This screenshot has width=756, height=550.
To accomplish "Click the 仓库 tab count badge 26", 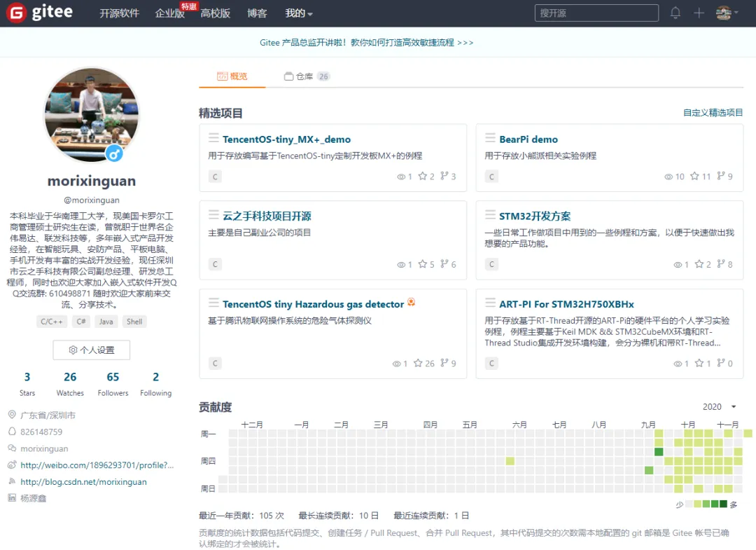I will pyautogui.click(x=323, y=76).
